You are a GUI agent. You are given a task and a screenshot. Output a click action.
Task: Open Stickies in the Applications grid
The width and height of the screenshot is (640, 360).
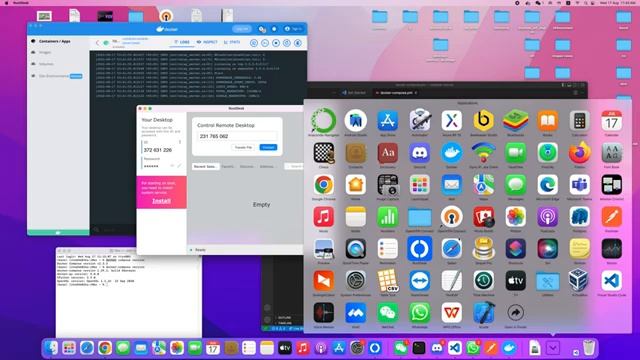(580, 249)
